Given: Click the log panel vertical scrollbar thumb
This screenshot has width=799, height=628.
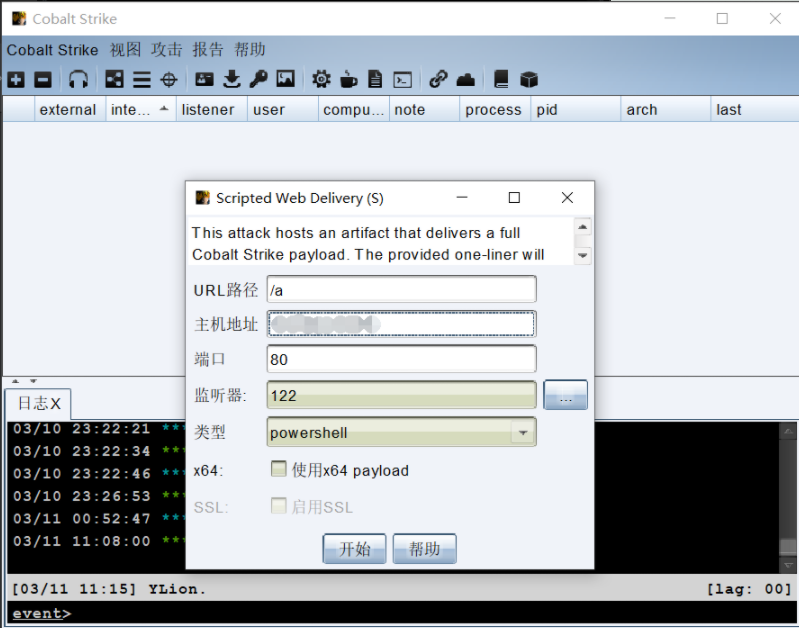Looking at the screenshot, I should pos(788,546).
